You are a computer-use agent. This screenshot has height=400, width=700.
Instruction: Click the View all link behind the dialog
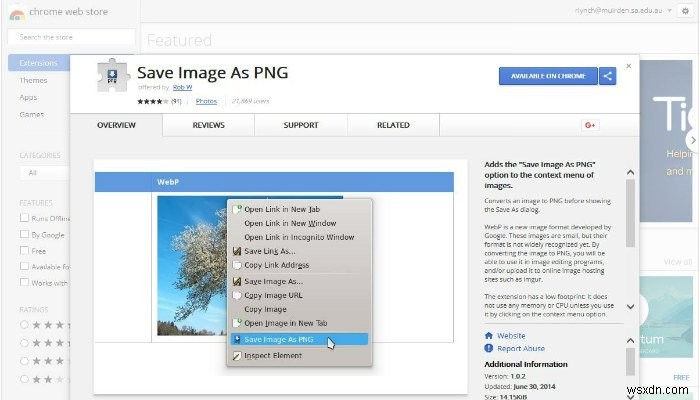pos(677,262)
